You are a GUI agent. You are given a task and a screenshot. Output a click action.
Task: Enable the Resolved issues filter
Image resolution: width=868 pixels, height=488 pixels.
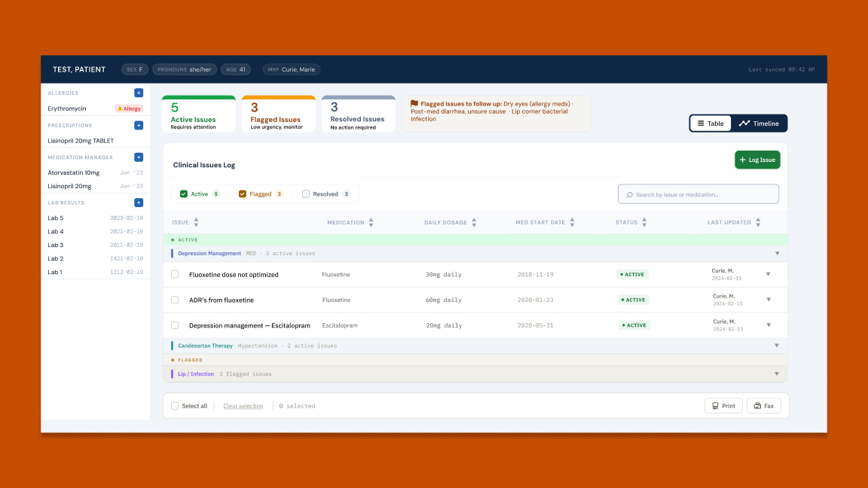click(304, 194)
